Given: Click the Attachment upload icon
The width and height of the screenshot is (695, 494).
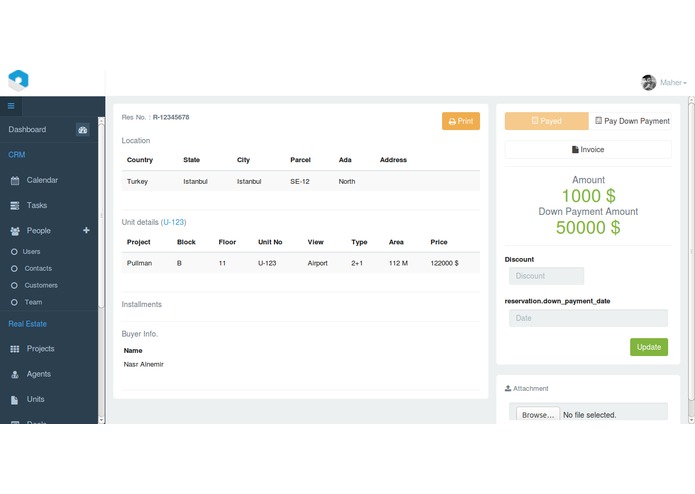Looking at the screenshot, I should pos(508,389).
